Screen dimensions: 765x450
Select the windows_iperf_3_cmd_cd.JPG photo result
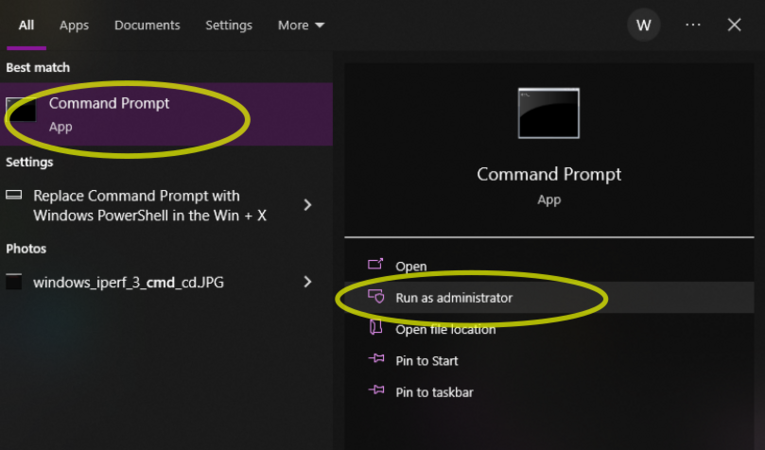click(x=128, y=282)
